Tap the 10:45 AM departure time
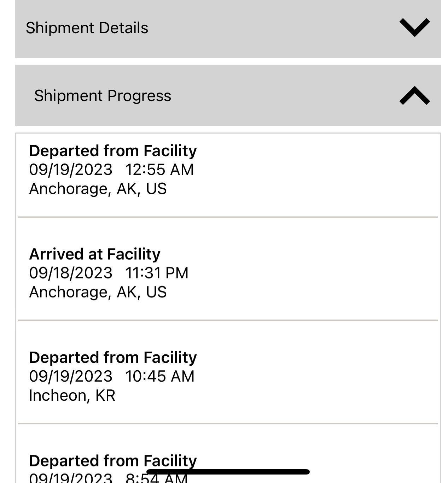This screenshot has height=483, width=448. point(160,376)
